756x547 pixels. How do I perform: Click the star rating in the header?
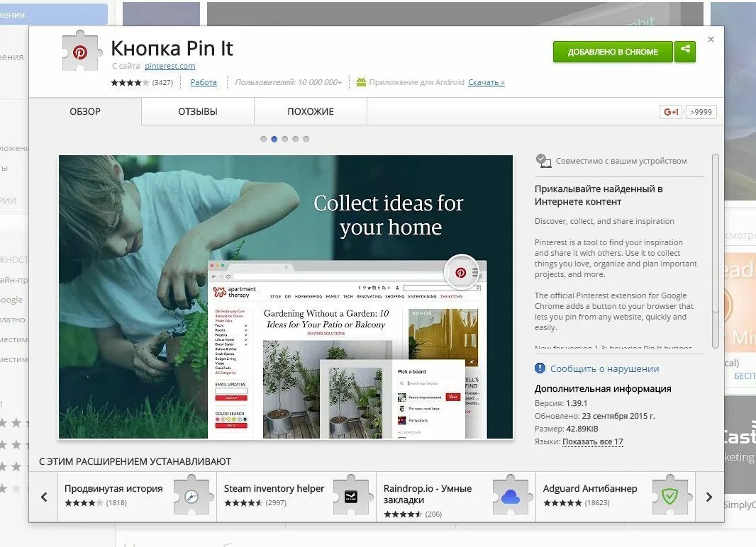[x=130, y=83]
